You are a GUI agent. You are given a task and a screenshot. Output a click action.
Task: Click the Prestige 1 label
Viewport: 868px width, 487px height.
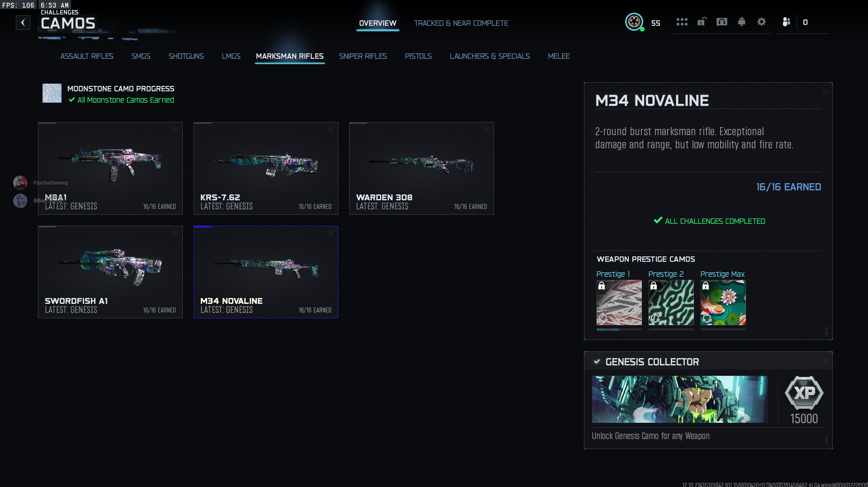(x=613, y=274)
